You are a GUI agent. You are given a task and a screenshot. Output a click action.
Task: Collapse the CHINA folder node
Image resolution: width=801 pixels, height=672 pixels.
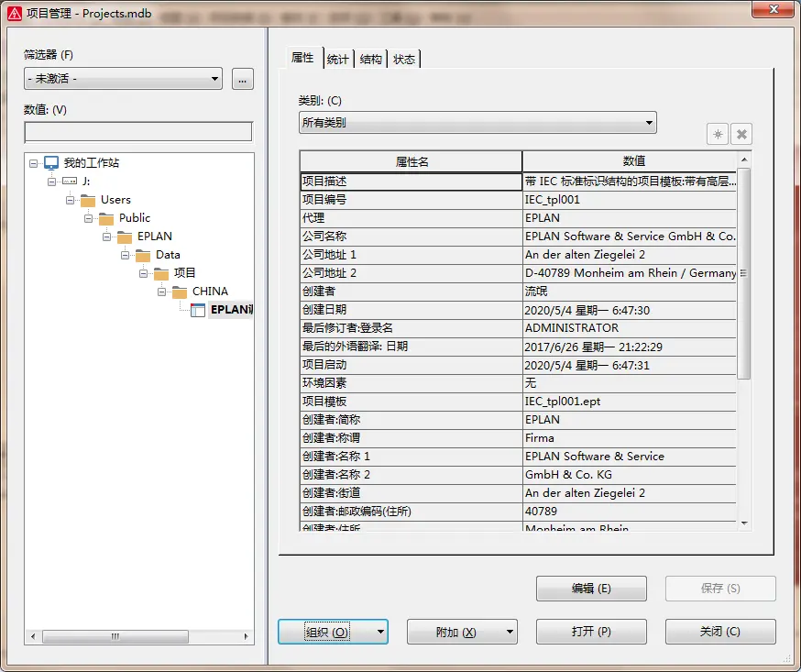point(162,292)
